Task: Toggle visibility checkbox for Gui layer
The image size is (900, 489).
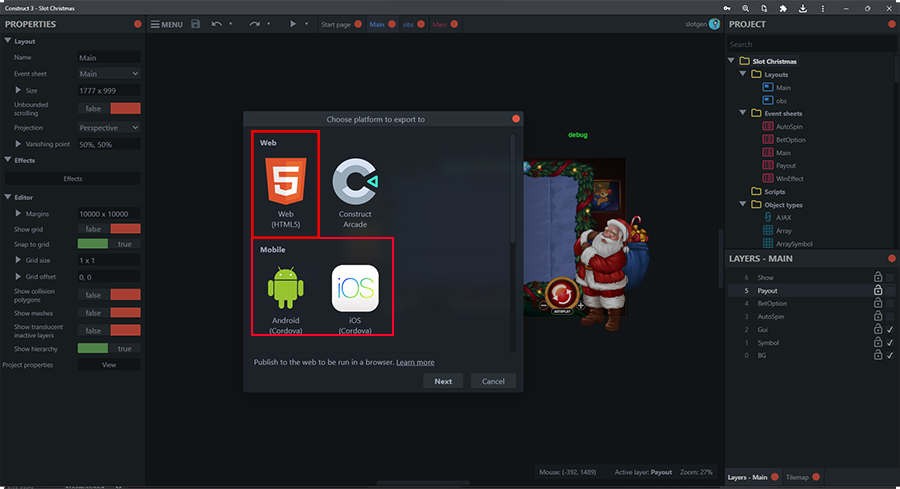Action: (x=890, y=329)
